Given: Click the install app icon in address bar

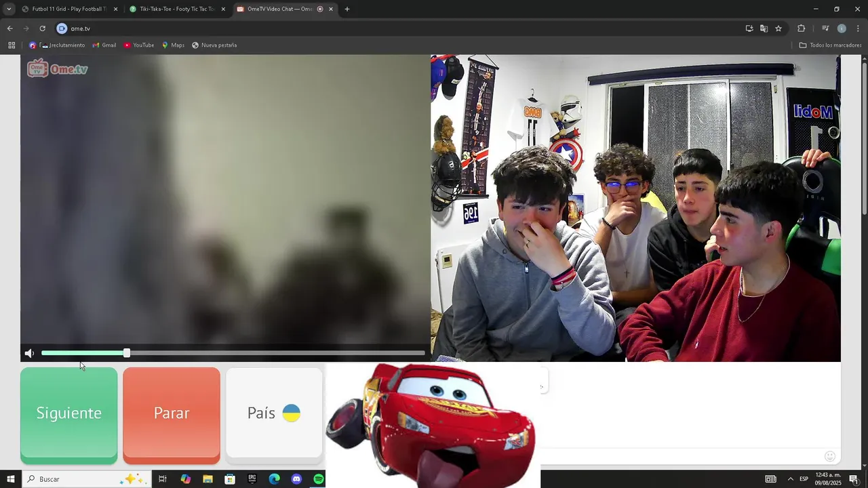Looking at the screenshot, I should point(749,28).
